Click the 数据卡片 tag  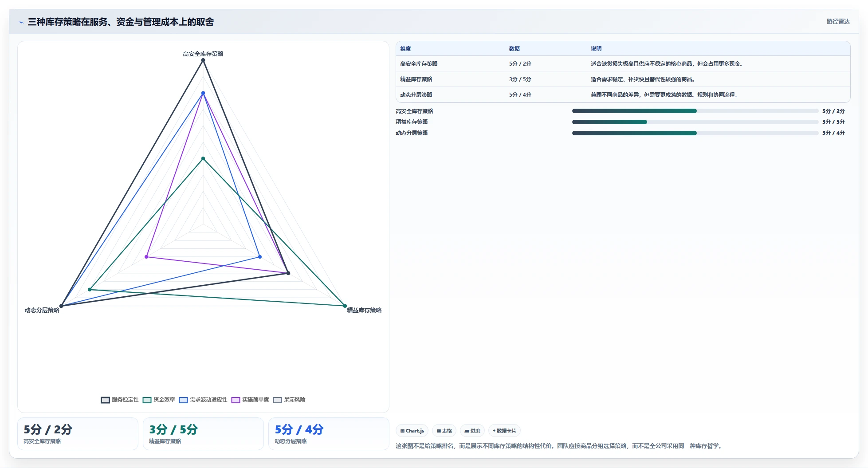pyautogui.click(x=504, y=431)
